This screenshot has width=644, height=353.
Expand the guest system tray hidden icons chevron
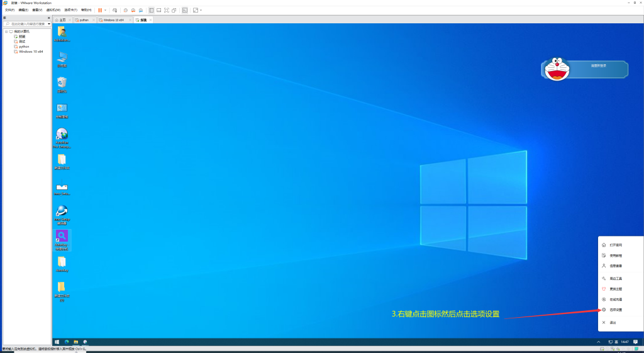click(x=599, y=342)
